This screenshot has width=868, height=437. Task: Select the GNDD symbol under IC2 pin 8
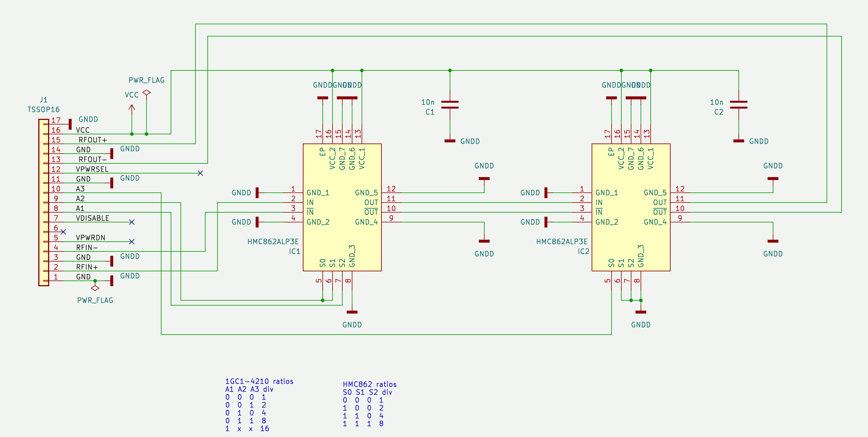coord(641,312)
